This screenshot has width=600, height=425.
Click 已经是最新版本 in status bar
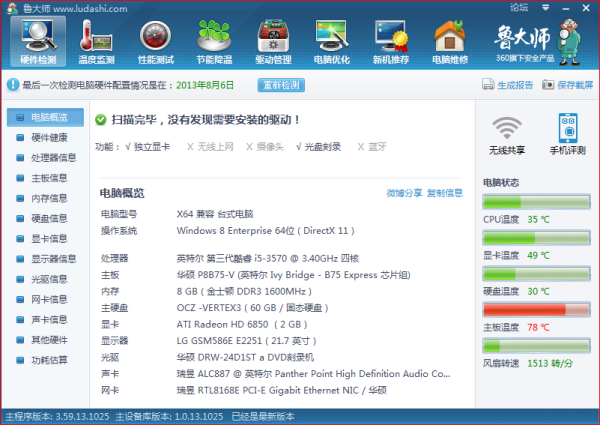(263, 417)
